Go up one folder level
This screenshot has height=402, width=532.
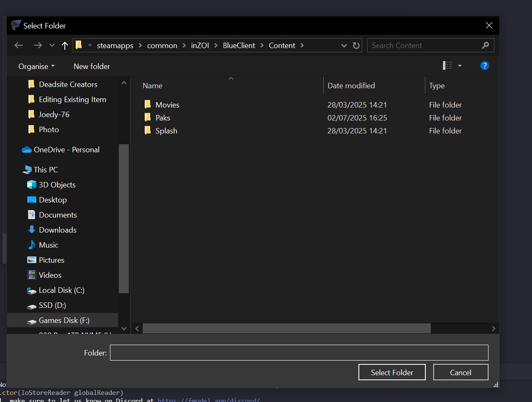[x=64, y=45]
